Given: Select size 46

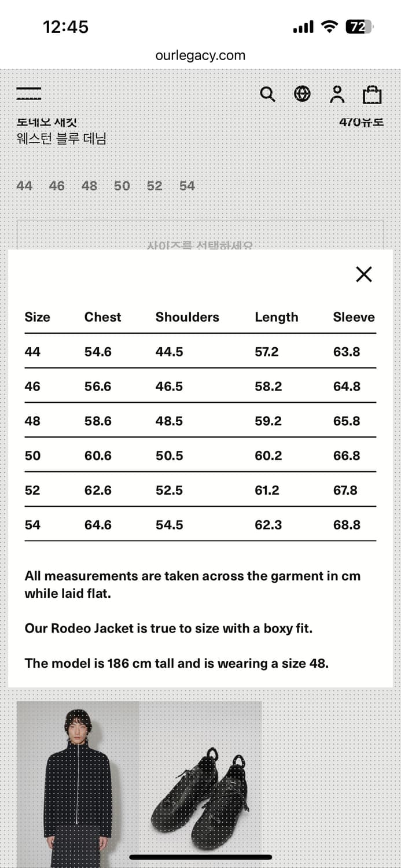Looking at the screenshot, I should (x=57, y=186).
